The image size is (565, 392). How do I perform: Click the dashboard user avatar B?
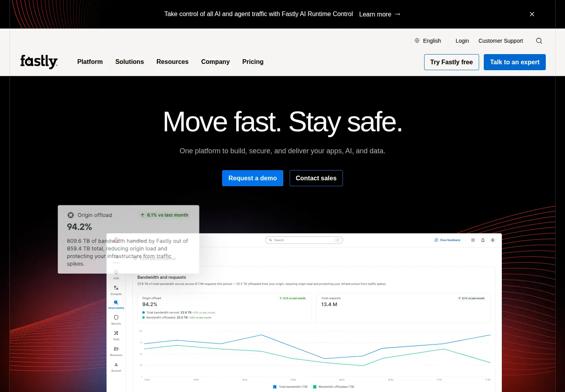493,240
